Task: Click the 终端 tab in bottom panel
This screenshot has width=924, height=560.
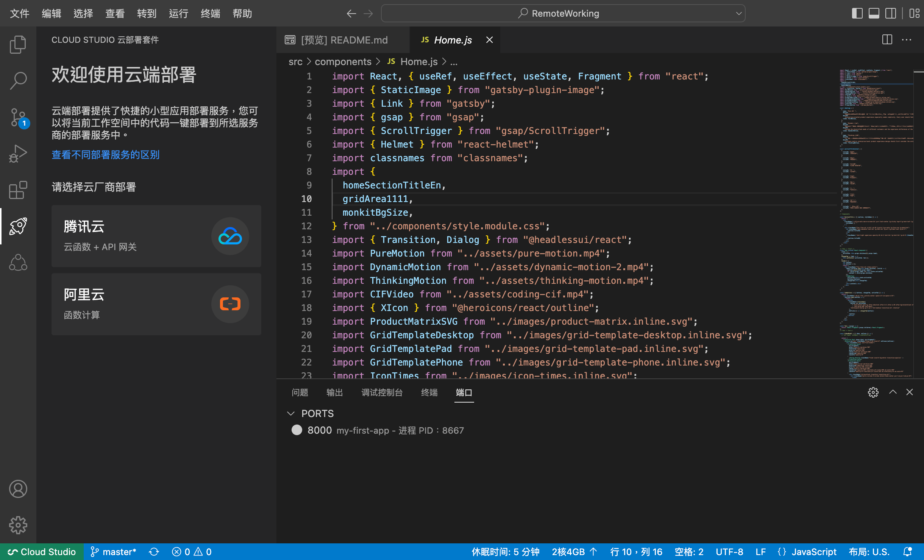Action: (x=430, y=392)
